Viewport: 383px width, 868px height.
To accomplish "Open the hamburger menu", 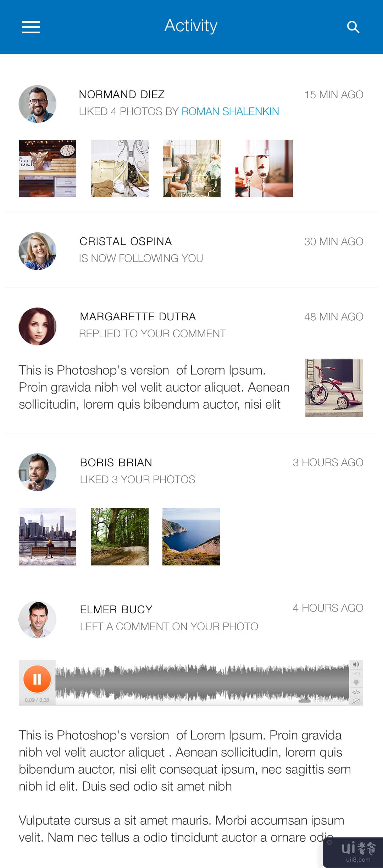I will (31, 27).
